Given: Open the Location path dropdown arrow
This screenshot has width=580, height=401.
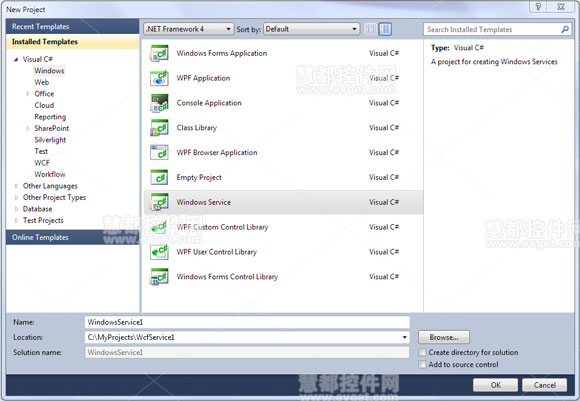Looking at the screenshot, I should pyautogui.click(x=404, y=337).
